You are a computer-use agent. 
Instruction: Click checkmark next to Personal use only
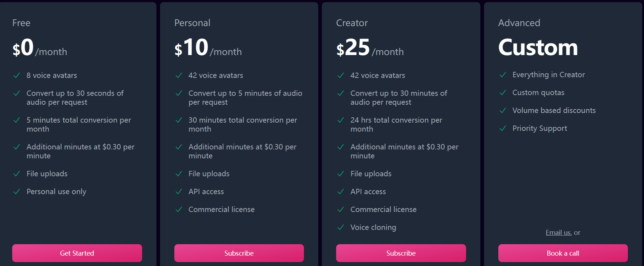point(16,192)
